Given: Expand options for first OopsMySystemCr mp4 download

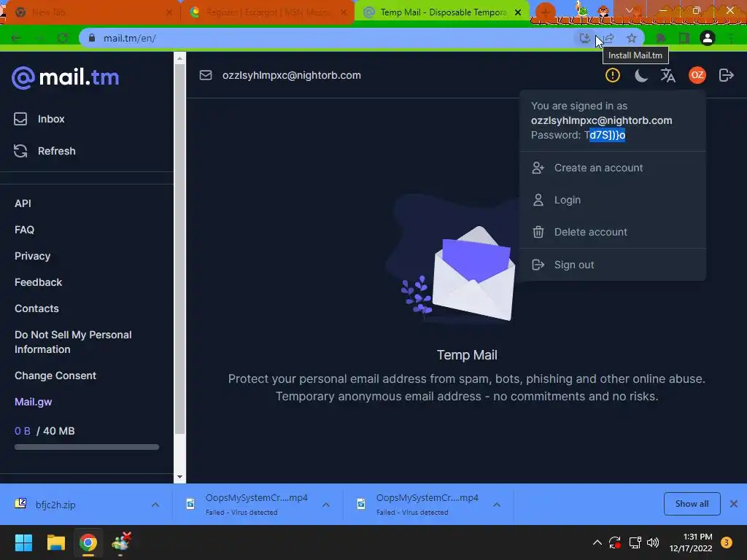Looking at the screenshot, I should tap(326, 505).
